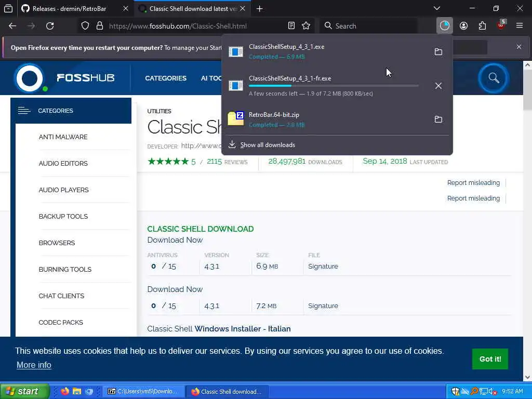
Task: Show RetroBar.64-bit.zip in folder
Action: (438, 119)
